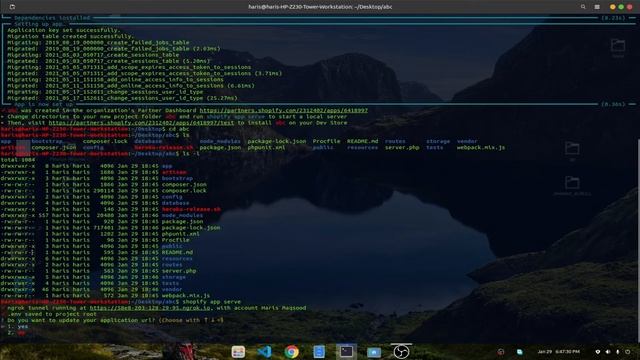Click the "total 1084" line
640x360 pixels.
point(18,160)
